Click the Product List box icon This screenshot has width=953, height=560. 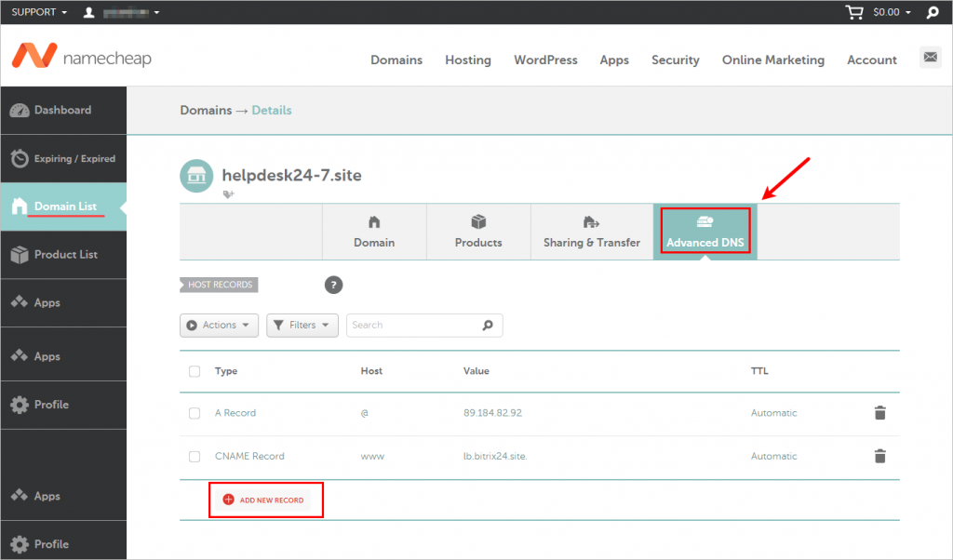click(20, 255)
